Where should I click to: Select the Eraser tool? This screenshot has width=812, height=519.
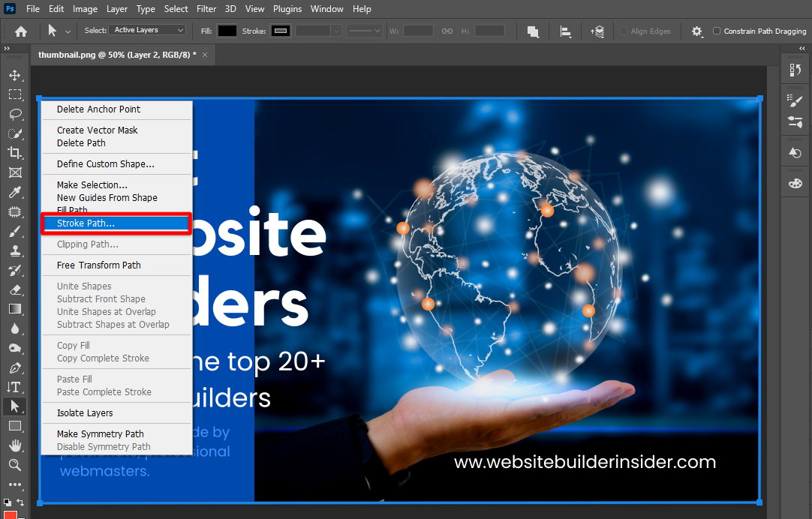(14, 289)
